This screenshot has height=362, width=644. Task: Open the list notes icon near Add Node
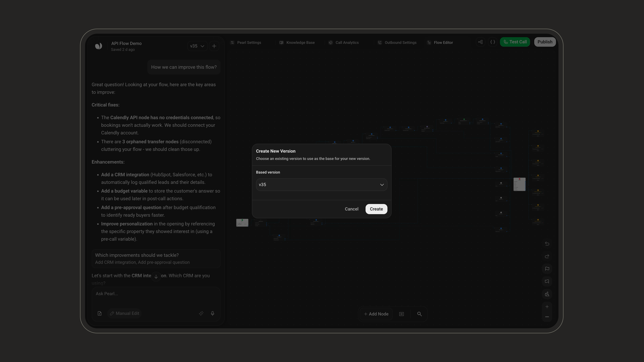click(x=401, y=314)
